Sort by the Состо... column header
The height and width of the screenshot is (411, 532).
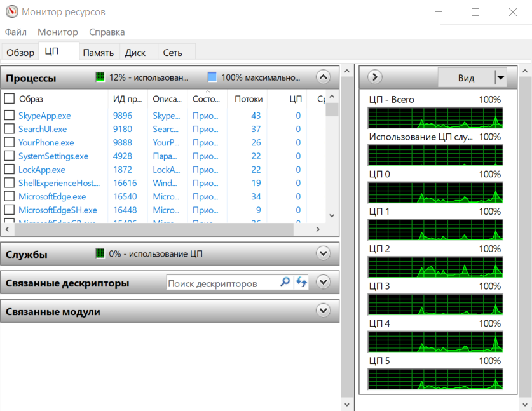tap(207, 99)
